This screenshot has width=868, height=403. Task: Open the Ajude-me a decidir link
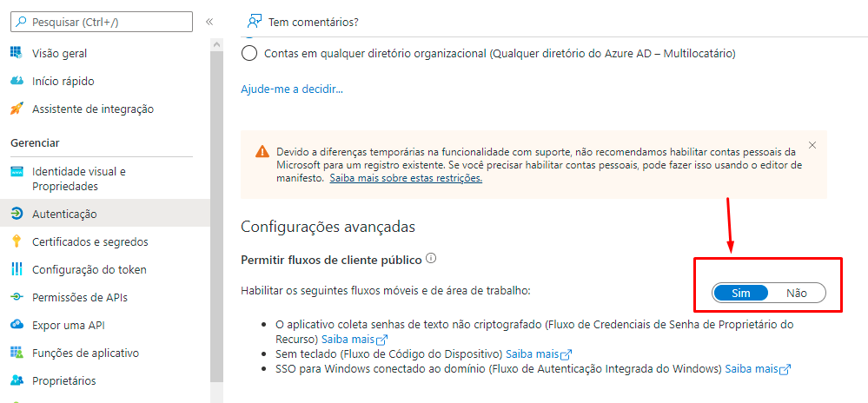tap(292, 89)
